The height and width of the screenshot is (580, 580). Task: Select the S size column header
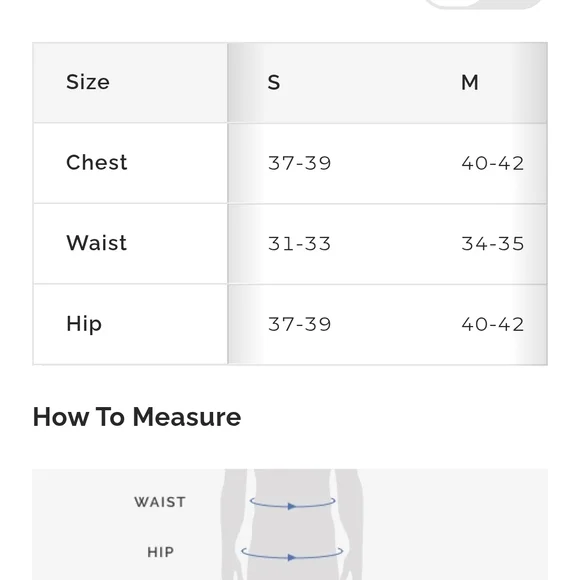pos(274,82)
